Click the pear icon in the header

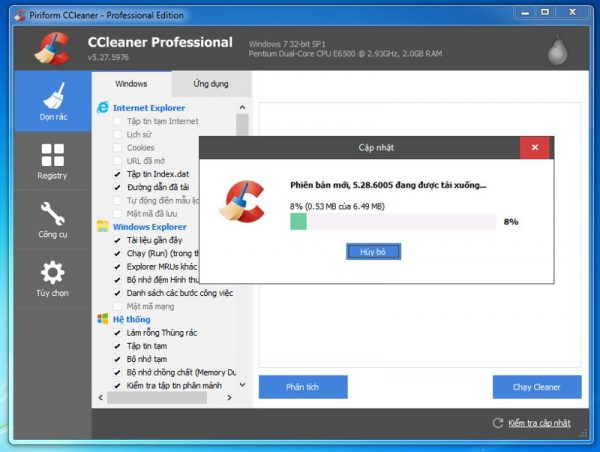pyautogui.click(x=558, y=50)
